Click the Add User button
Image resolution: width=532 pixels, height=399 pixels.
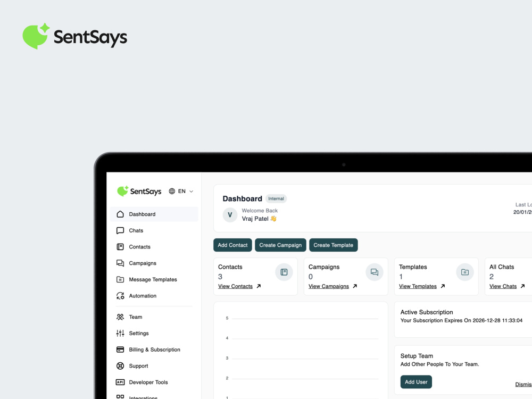coord(416,381)
